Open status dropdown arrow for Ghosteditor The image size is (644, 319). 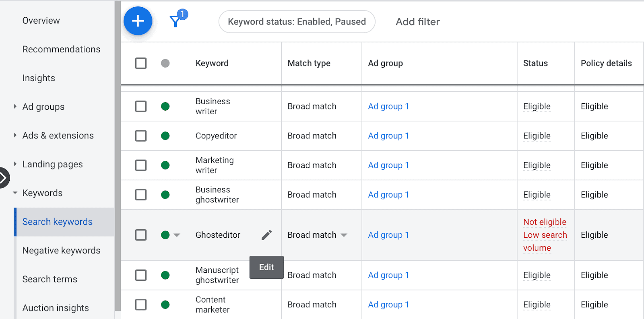177,235
